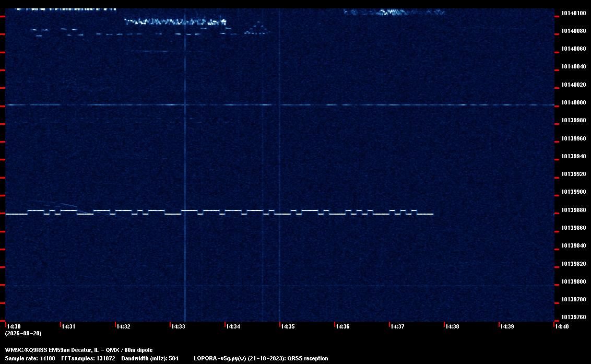The height and width of the screenshot is (364, 591).
Task: Click the 10140000 frequency label
Action: [x=574, y=102]
